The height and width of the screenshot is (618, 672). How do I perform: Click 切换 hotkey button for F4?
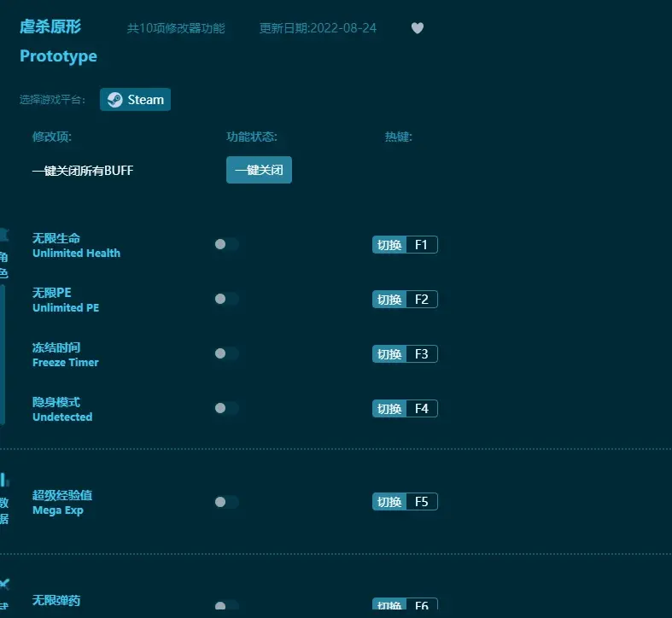click(x=389, y=408)
